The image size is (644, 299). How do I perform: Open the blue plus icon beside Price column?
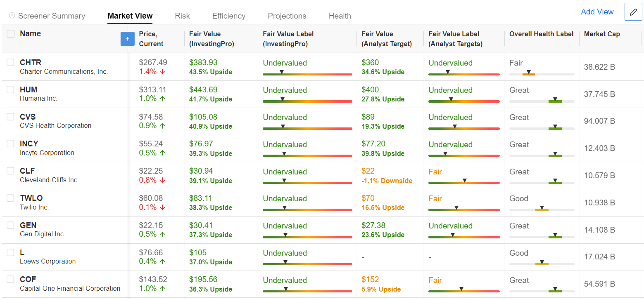(127, 38)
